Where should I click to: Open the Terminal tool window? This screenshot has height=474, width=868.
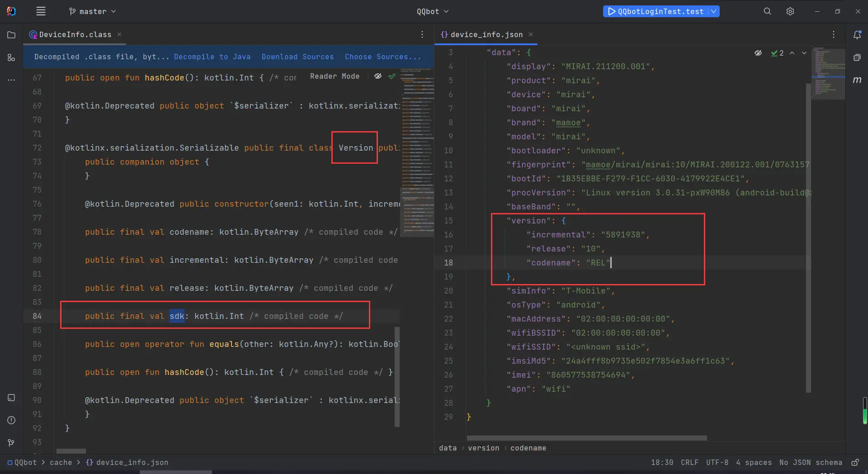tap(11, 398)
